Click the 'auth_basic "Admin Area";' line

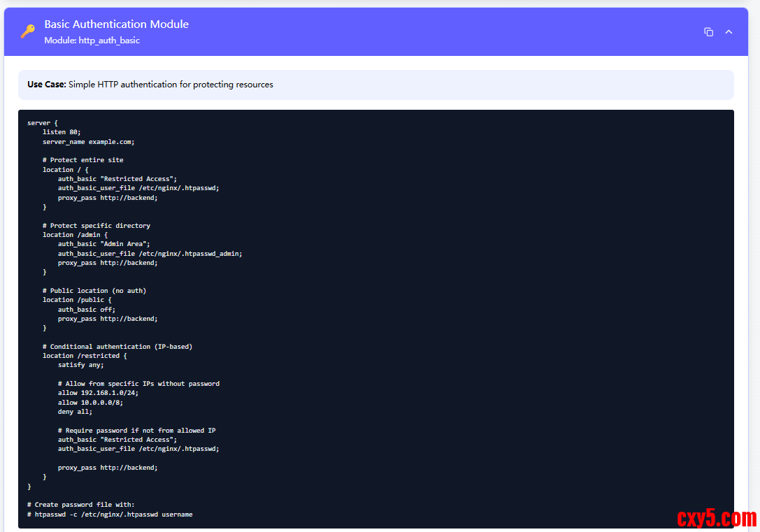click(103, 244)
